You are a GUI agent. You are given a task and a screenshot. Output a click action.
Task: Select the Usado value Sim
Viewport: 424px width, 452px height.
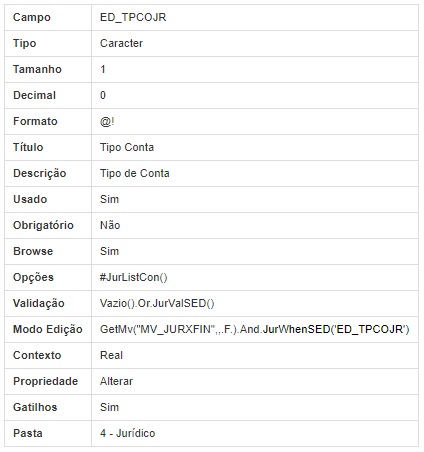[x=109, y=199]
